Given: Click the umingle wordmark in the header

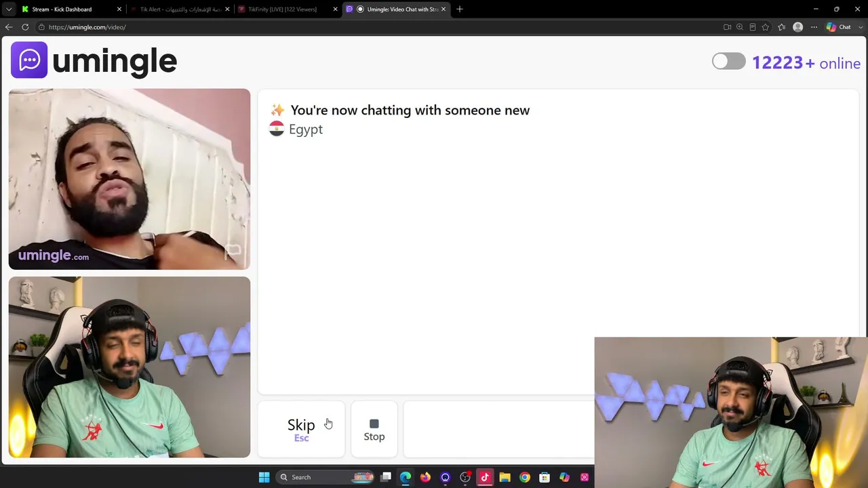Looking at the screenshot, I should (x=115, y=62).
